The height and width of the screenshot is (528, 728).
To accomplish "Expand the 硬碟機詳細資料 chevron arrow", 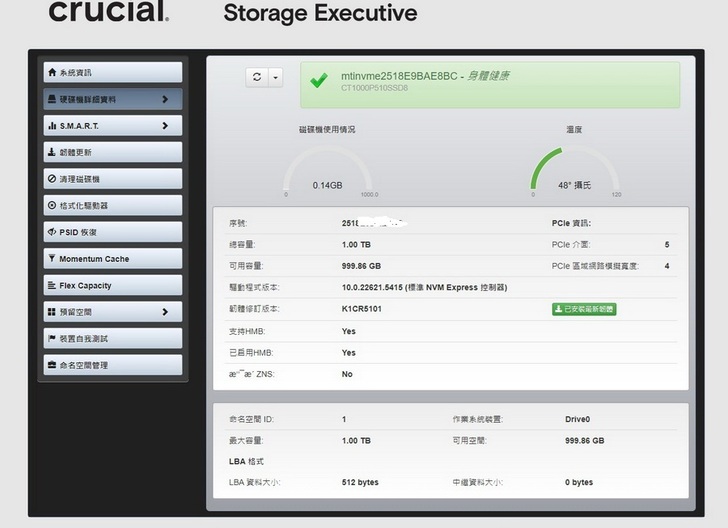I will tap(165, 99).
